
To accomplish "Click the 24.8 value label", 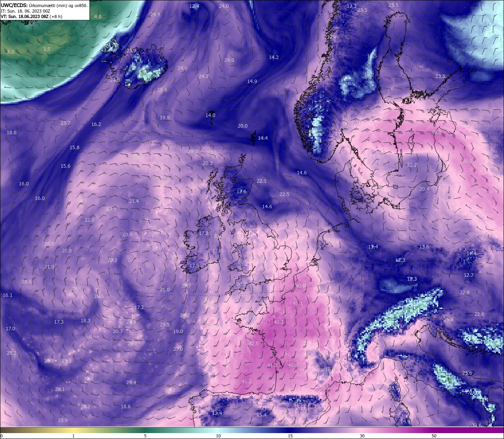I will pos(155,15).
